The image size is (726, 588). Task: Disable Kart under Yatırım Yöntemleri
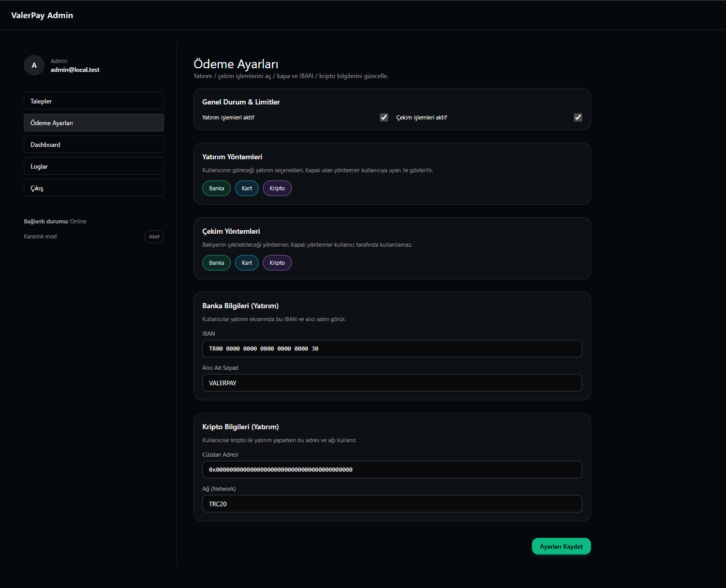pyautogui.click(x=246, y=188)
